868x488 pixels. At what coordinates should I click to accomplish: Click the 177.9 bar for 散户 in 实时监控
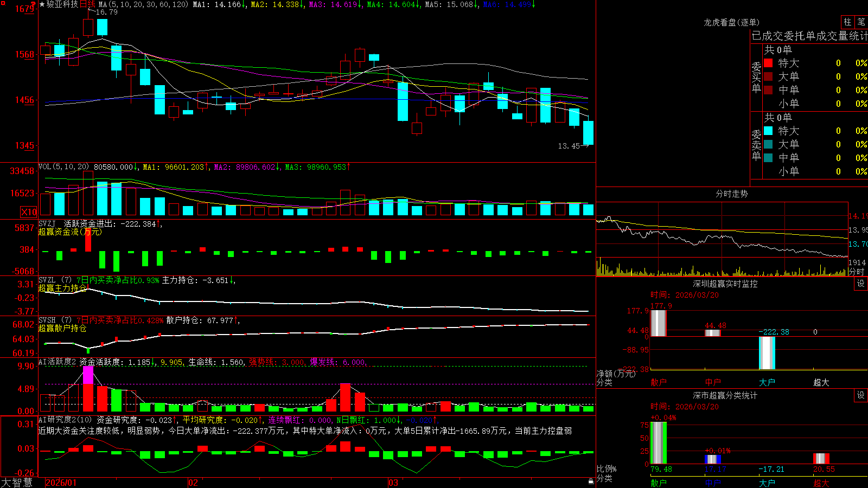tap(659, 323)
